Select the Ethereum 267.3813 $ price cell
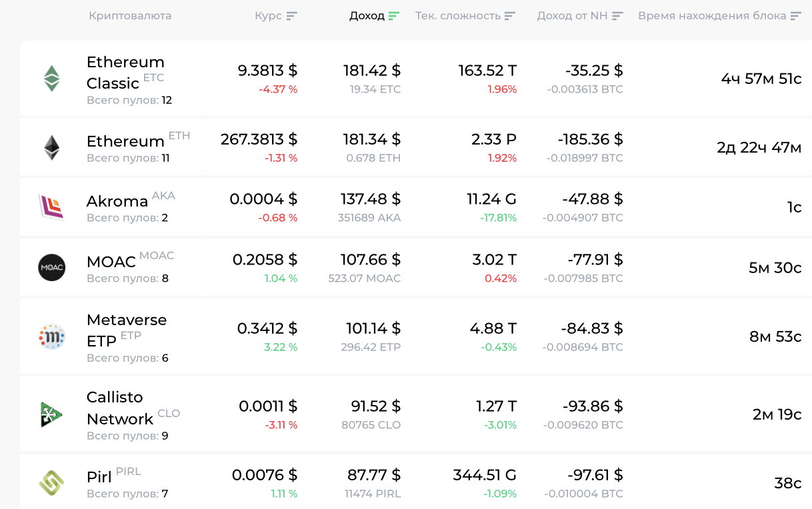Image resolution: width=812 pixels, height=509 pixels. pos(259,139)
